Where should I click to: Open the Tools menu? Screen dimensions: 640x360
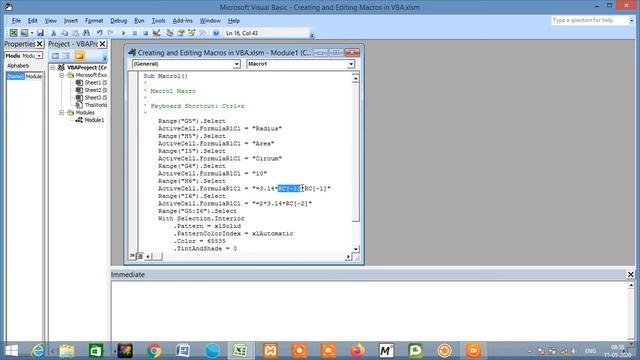click(x=158, y=20)
